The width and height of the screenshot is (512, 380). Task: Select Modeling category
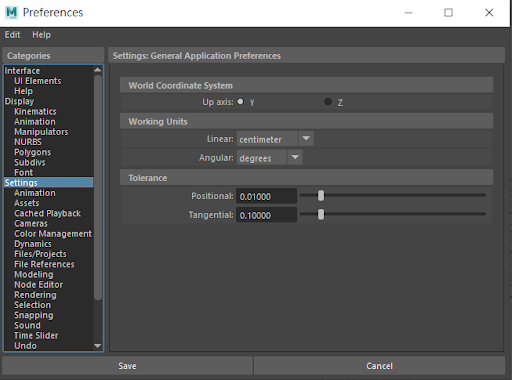coord(34,274)
